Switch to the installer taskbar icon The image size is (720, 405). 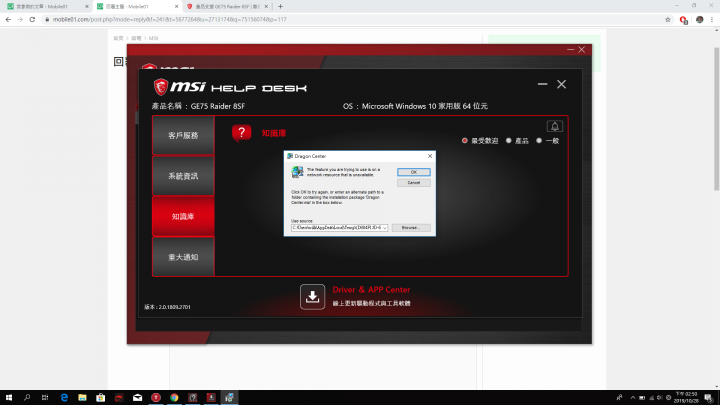(x=229, y=398)
